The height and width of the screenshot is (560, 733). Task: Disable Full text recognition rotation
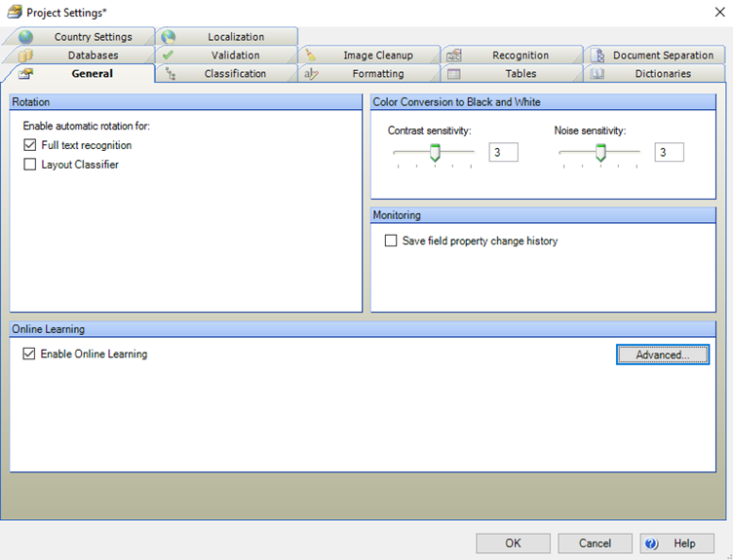[29, 145]
